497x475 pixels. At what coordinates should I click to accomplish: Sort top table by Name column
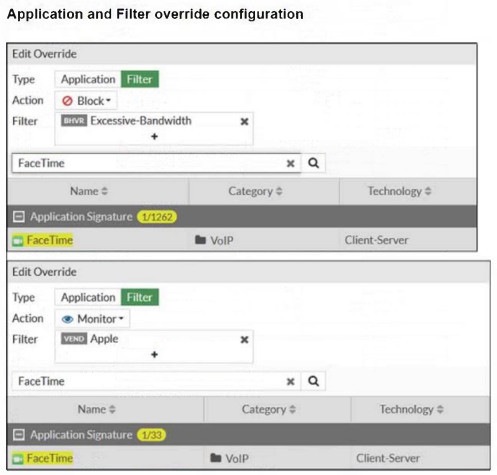click(89, 191)
